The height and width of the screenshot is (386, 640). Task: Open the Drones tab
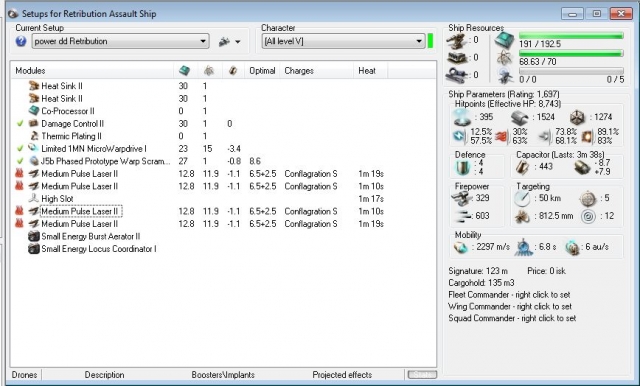[24, 375]
